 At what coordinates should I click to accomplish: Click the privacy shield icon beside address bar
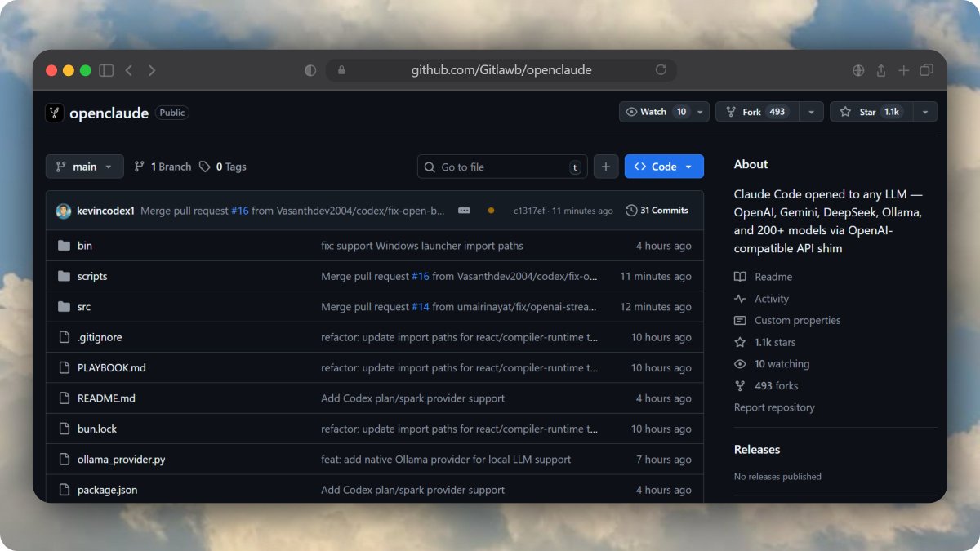310,71
